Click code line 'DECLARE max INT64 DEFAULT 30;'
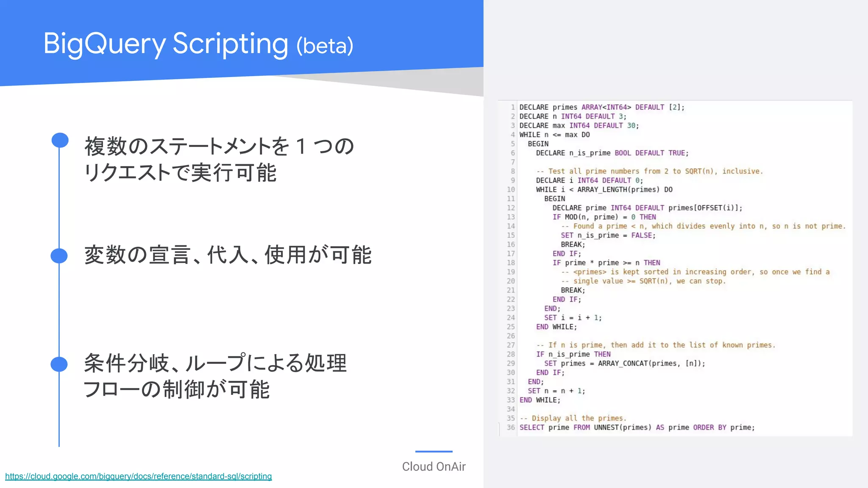The height and width of the screenshot is (488, 868). 579,126
